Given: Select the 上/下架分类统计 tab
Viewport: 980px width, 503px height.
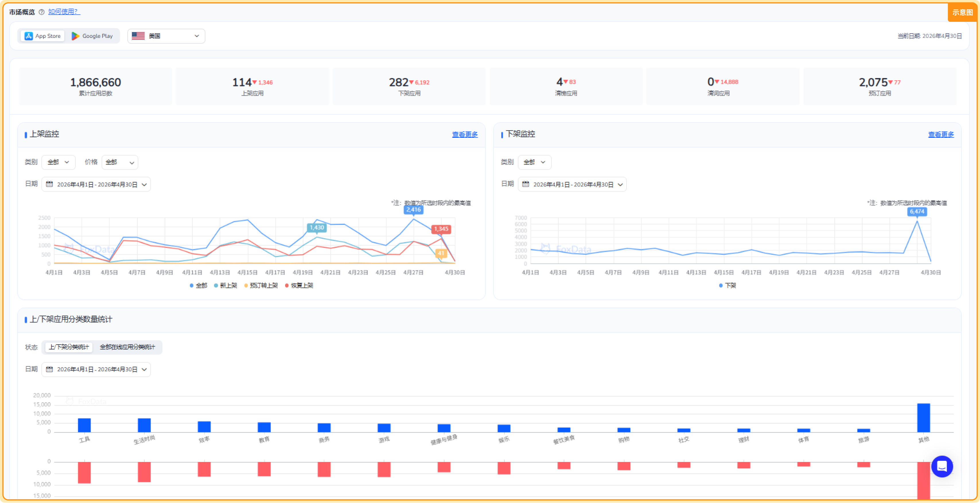Looking at the screenshot, I should 69,347.
